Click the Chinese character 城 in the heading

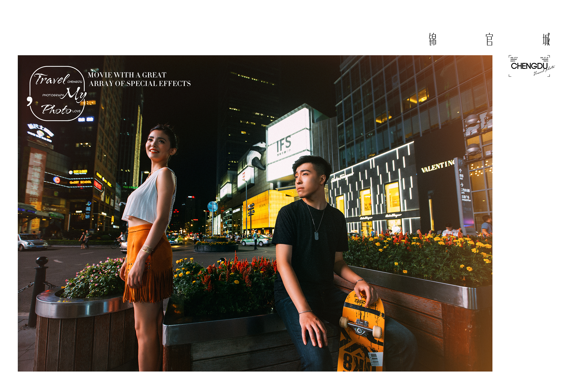(x=546, y=39)
